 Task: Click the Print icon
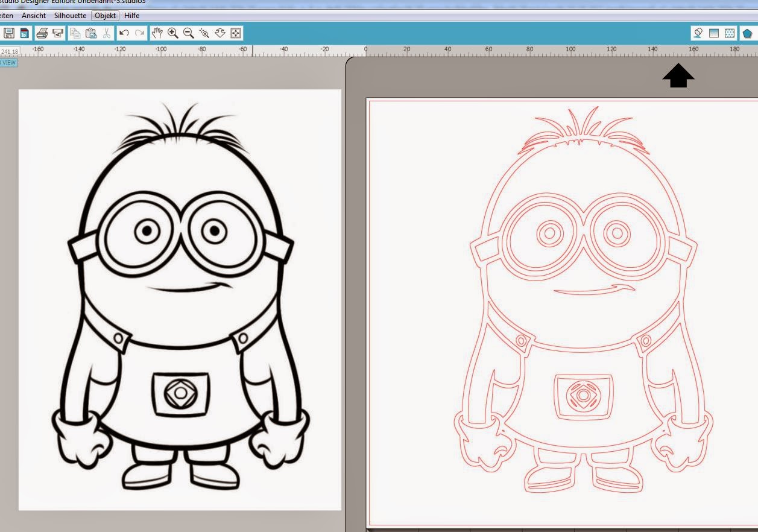pyautogui.click(x=42, y=33)
